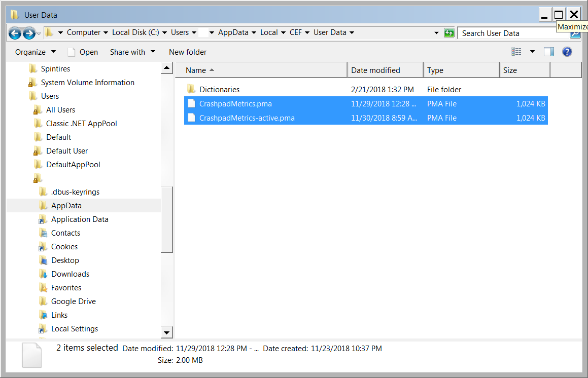Expand the Users breadcrumb arrow
Viewport: 588px width, 378px height.
point(194,32)
